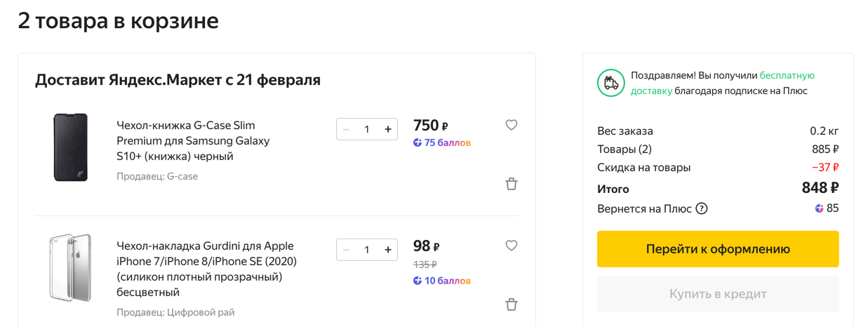Image resolution: width=868 pixels, height=327 pixels.
Task: Add G-Case Slim case to favorites
Action: coord(512,125)
